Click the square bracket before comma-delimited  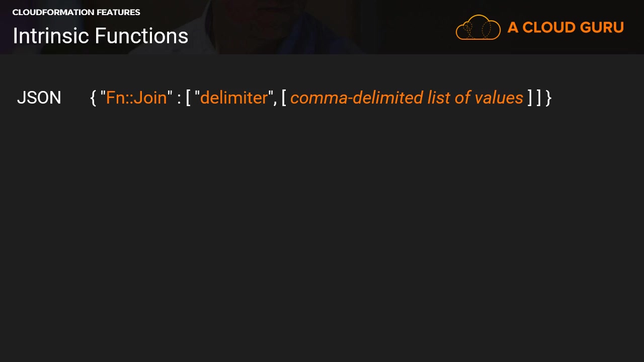284,98
